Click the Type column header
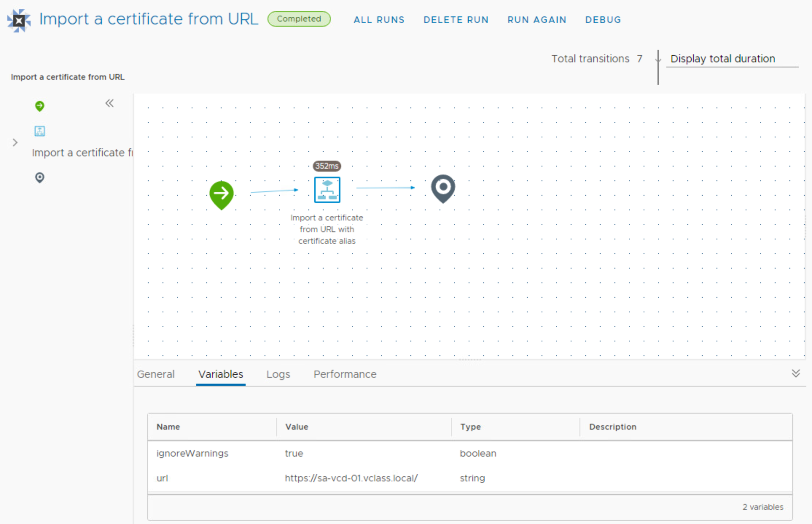The height and width of the screenshot is (524, 812). pos(471,427)
